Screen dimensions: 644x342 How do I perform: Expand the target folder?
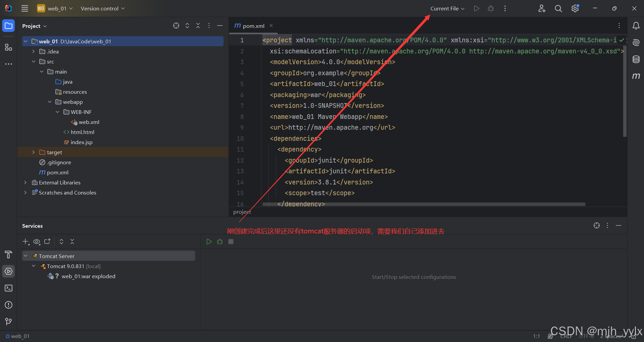34,152
